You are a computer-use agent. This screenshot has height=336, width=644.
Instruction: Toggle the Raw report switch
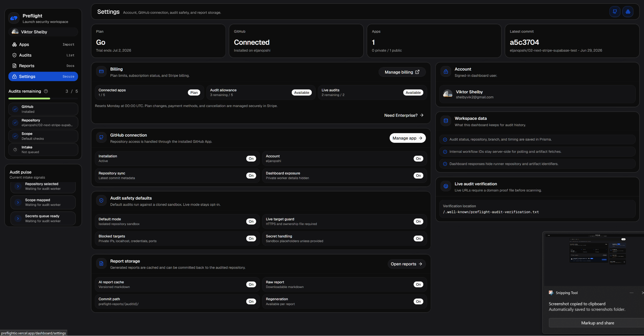pyautogui.click(x=418, y=284)
